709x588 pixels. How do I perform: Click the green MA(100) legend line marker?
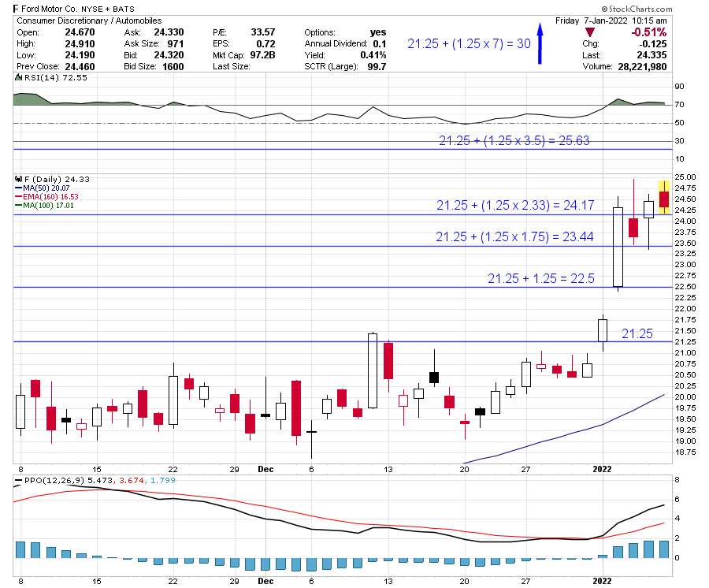point(19,206)
